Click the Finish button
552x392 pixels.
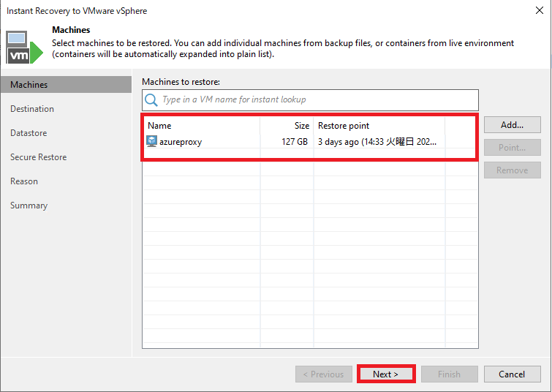[449, 374]
